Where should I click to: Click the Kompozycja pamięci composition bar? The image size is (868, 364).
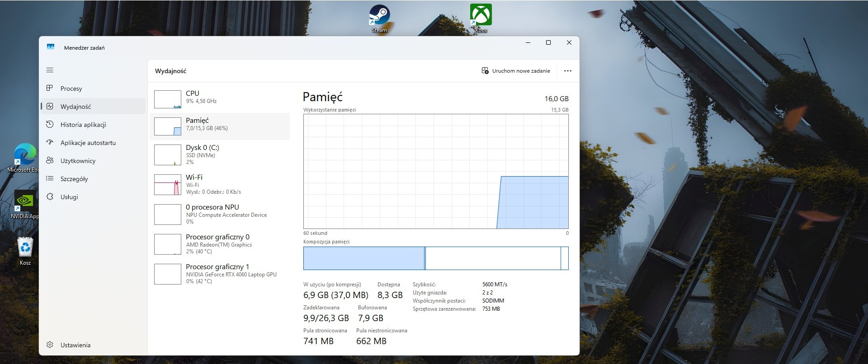click(x=435, y=258)
